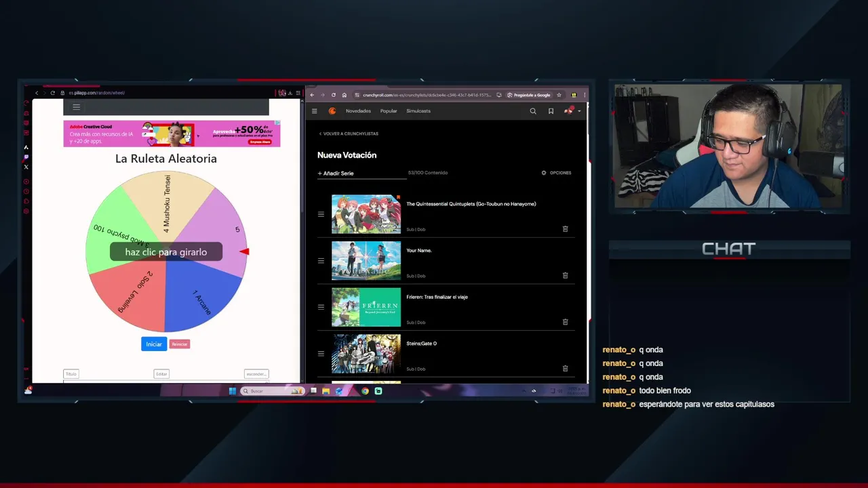868x488 pixels.
Task: Go home in the Crunchyroll browser
Action: (344, 95)
